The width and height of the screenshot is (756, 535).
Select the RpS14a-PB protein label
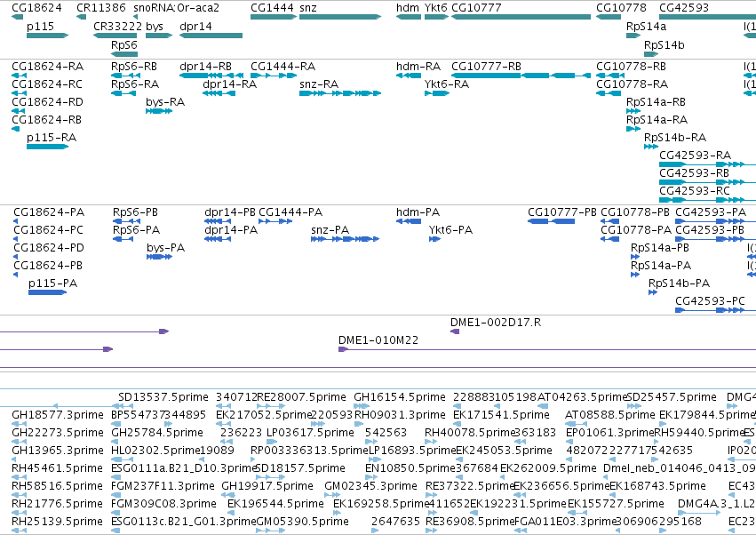pos(659,248)
